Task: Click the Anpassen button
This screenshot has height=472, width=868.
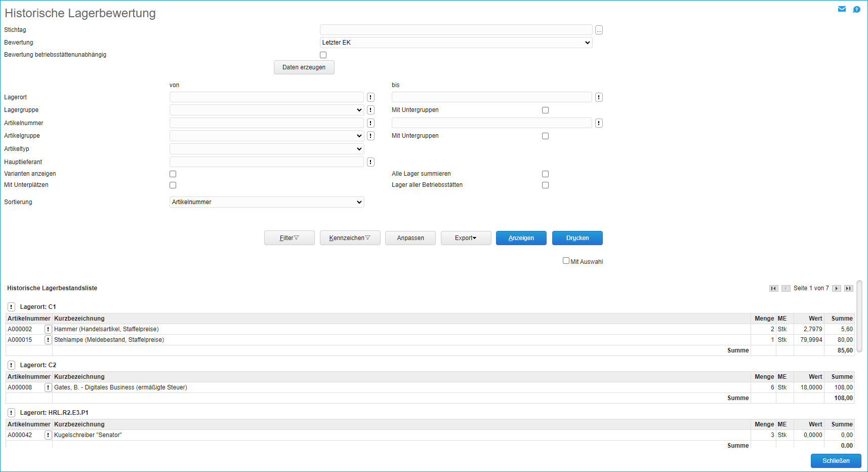Action: click(410, 238)
